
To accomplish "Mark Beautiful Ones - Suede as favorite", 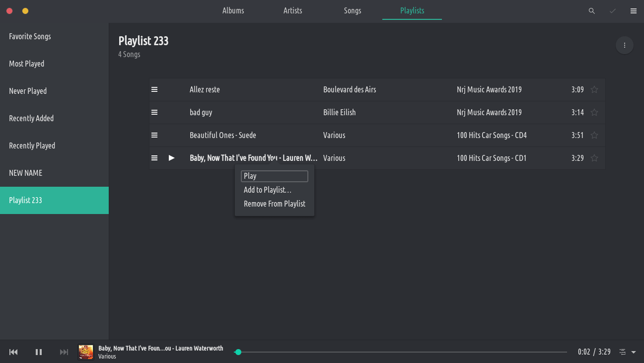I will [x=594, y=136].
